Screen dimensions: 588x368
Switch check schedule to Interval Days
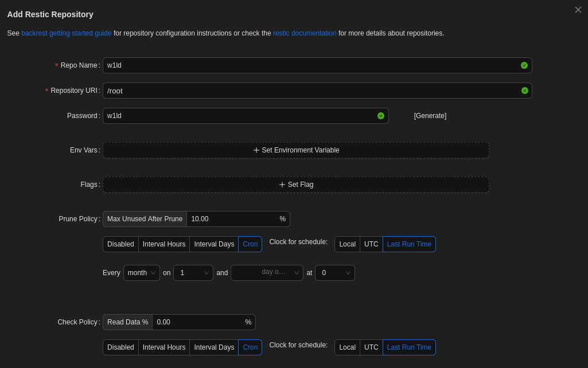[213, 347]
